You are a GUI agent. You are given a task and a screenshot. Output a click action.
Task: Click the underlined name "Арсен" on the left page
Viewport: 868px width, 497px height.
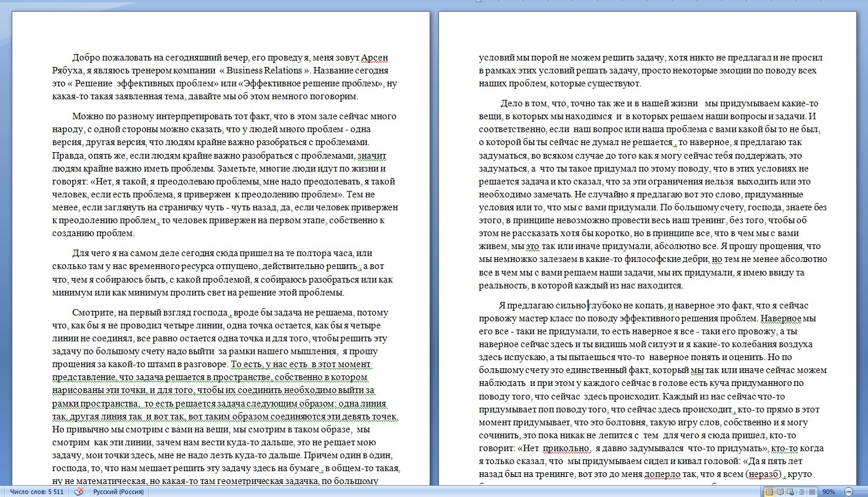point(374,58)
